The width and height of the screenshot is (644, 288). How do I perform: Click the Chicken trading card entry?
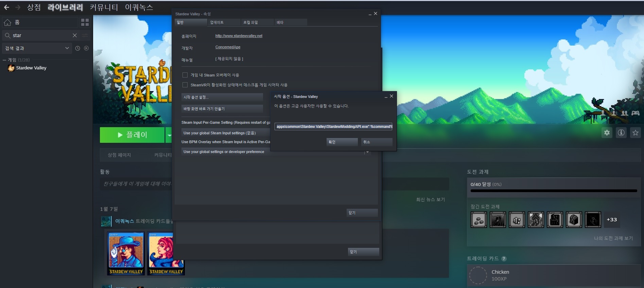554,275
